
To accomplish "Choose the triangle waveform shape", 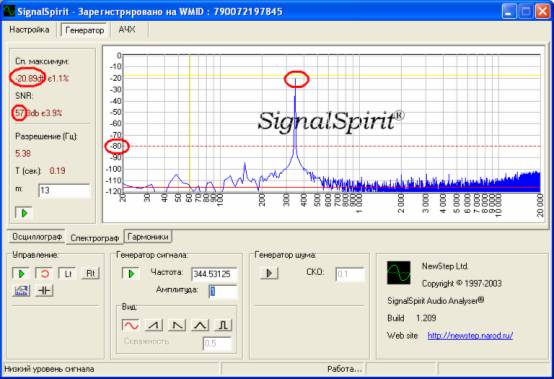I will point(200,325).
